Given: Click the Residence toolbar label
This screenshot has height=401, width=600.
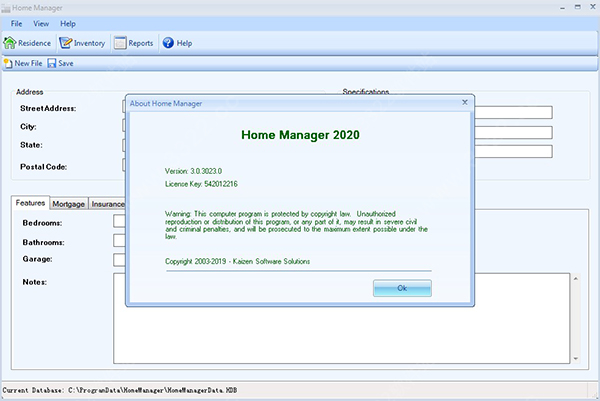Looking at the screenshot, I should (x=34, y=43).
